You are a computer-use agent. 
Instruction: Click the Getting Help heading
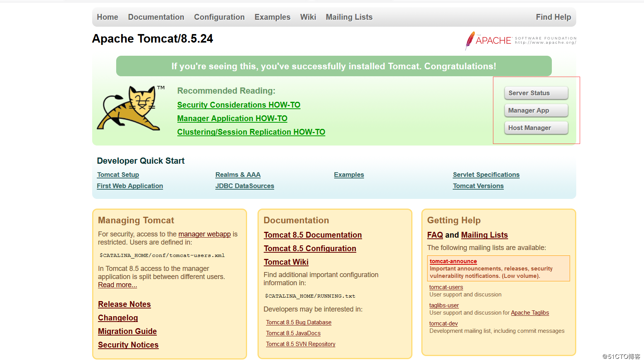coord(454,220)
